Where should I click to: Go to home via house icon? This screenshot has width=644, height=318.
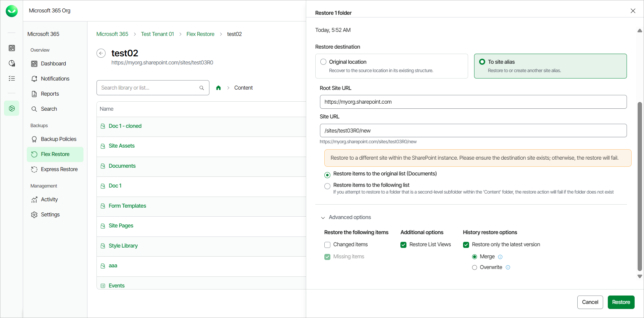[218, 88]
